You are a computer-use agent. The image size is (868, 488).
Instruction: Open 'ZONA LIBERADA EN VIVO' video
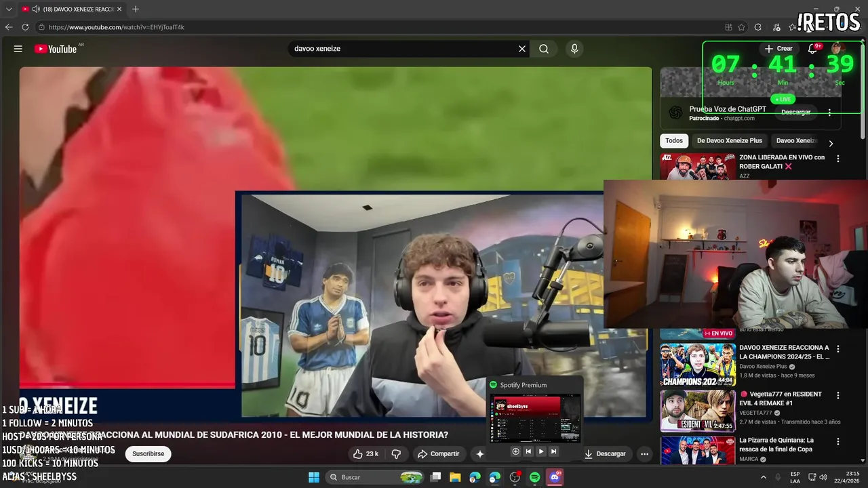click(x=782, y=161)
